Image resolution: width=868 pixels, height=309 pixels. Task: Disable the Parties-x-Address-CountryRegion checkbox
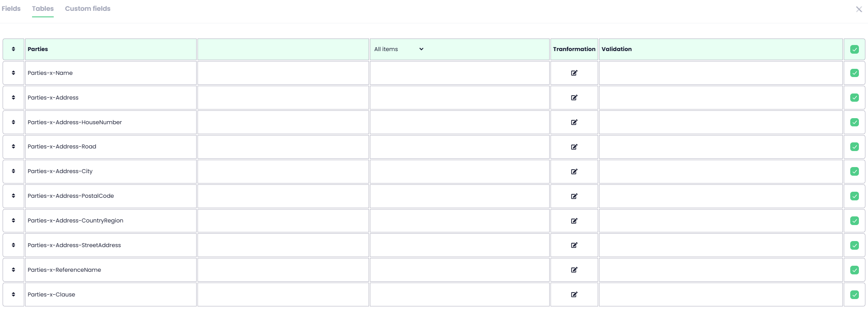(854, 221)
